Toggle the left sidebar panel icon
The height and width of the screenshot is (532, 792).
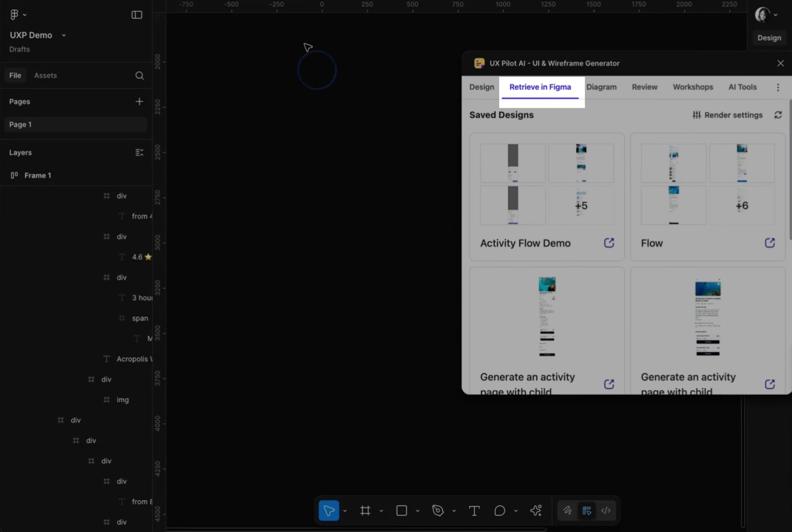(137, 15)
